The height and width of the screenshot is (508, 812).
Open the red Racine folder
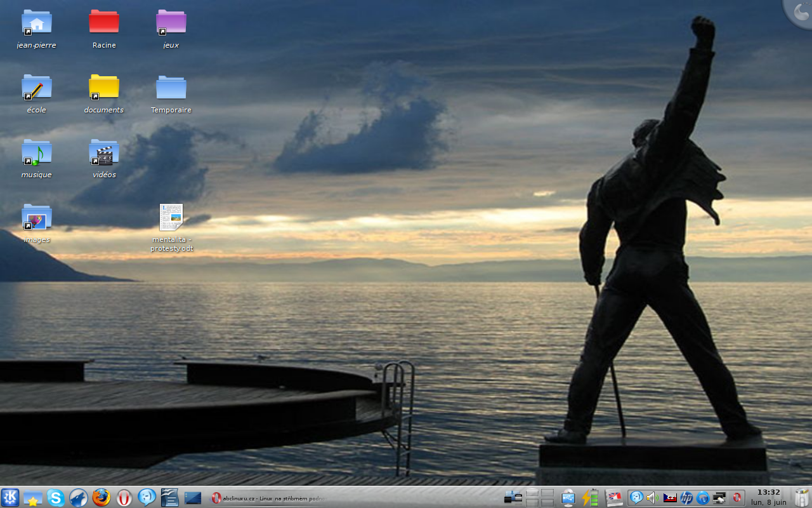click(x=104, y=30)
